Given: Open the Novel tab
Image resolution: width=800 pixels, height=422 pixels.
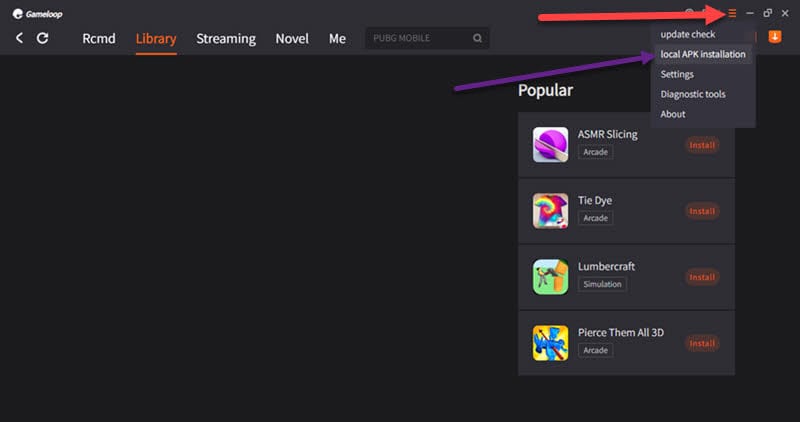Looking at the screenshot, I should [292, 39].
